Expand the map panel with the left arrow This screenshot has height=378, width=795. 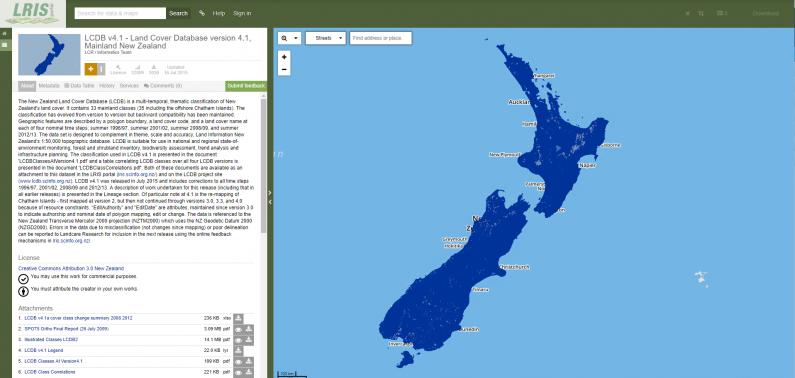270,202
